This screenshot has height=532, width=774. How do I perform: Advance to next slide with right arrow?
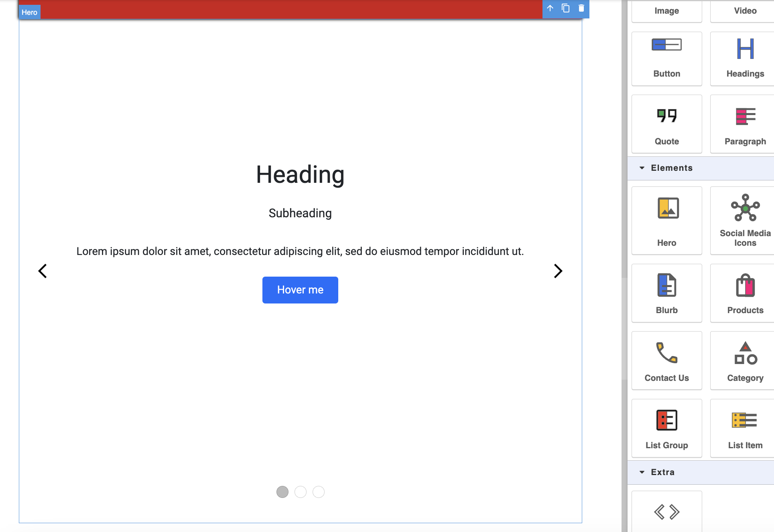[x=558, y=271]
